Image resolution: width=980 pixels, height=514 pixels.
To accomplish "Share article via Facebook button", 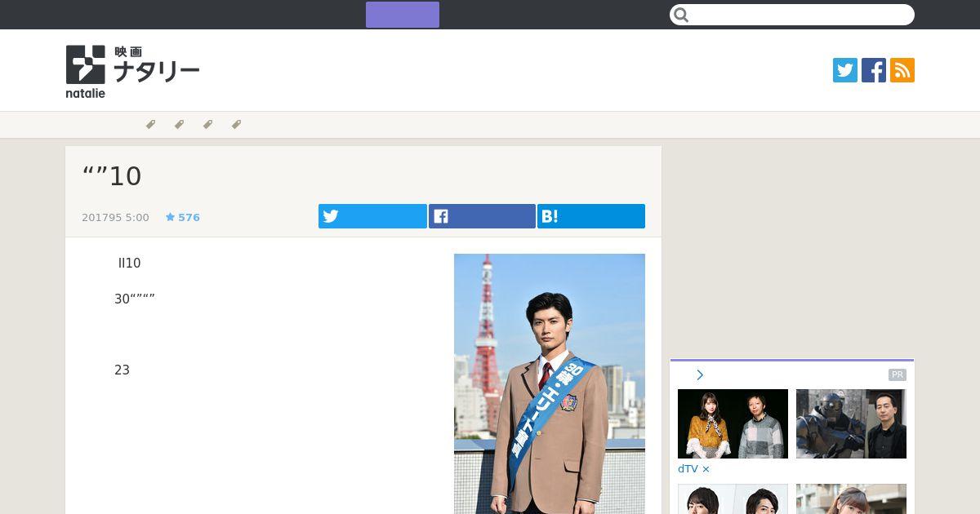I will point(482,216).
